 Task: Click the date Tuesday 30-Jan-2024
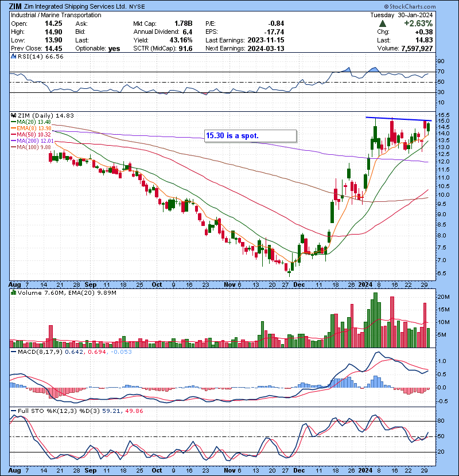click(401, 15)
